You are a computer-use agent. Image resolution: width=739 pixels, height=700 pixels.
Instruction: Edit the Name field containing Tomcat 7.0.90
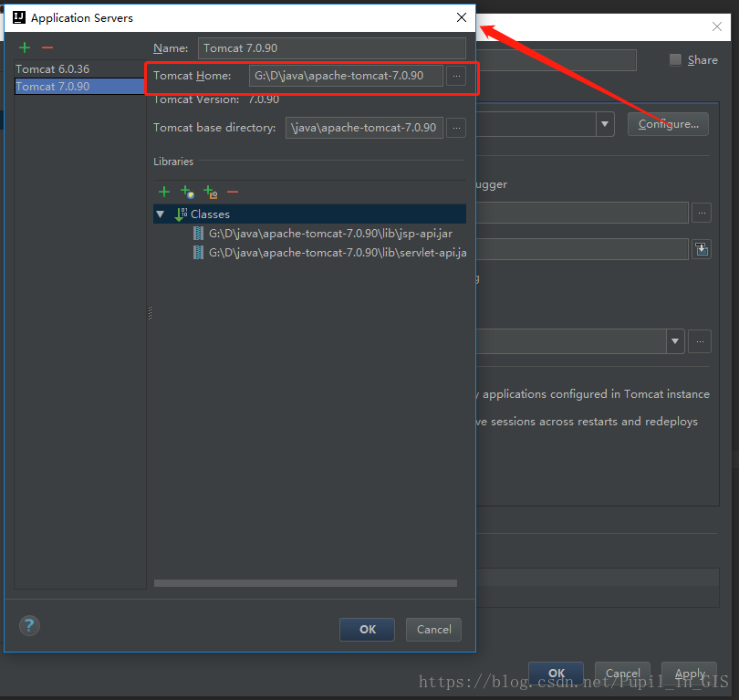[x=332, y=48]
